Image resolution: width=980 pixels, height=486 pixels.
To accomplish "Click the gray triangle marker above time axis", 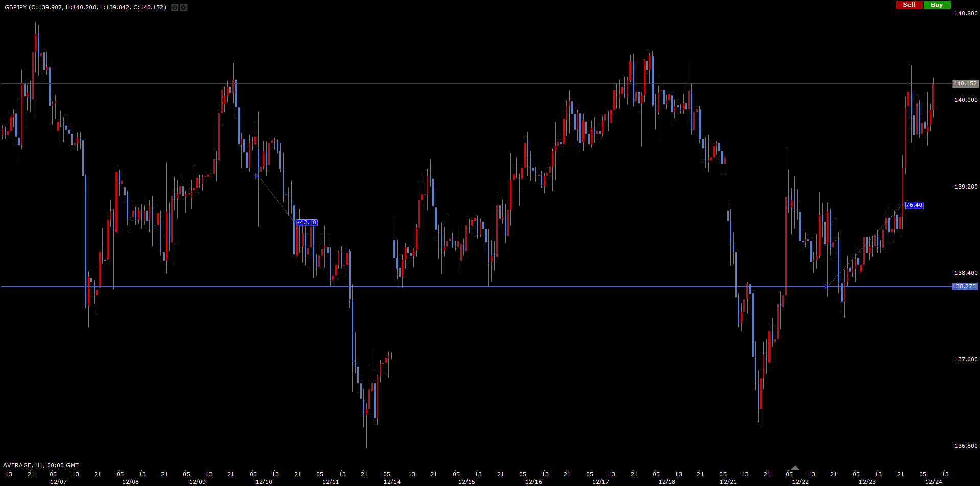I will coord(795,467).
